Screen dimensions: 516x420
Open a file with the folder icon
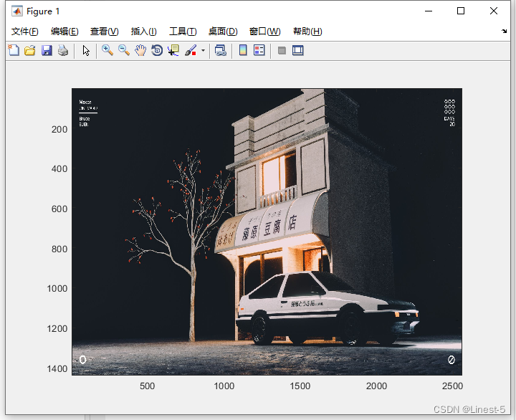click(29, 50)
